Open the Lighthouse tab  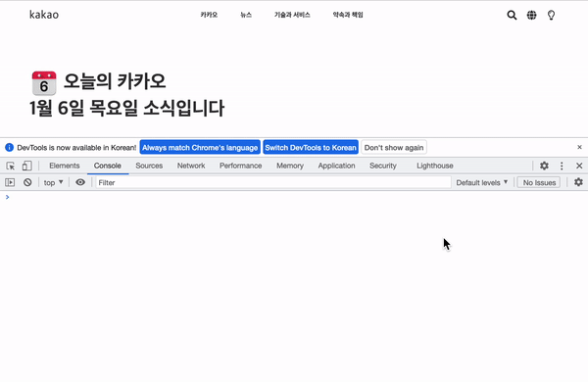[435, 166]
